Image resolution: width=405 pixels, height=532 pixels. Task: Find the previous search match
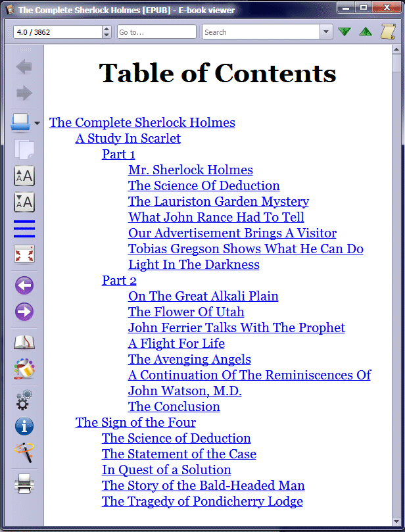pos(366,32)
